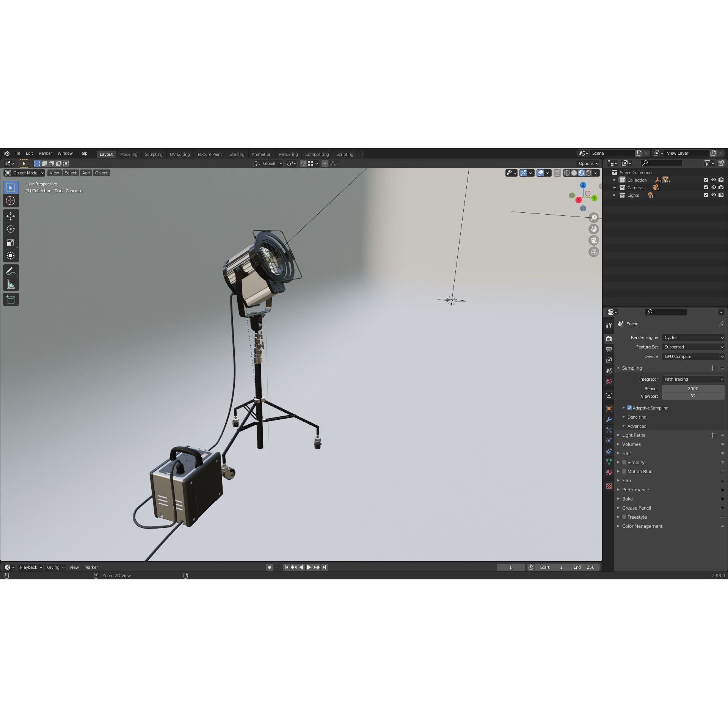728x728 pixels.
Task: Select the Annotate tool
Action: click(x=11, y=270)
